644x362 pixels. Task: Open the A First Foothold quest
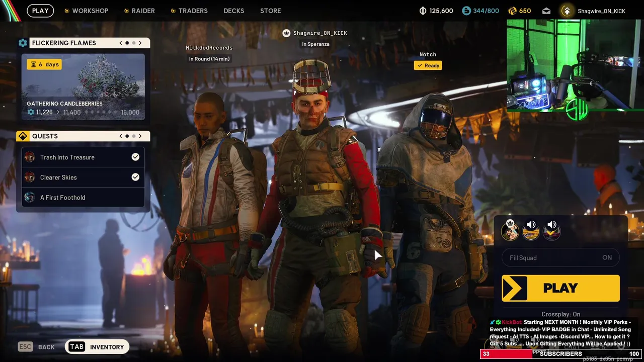[x=83, y=198]
